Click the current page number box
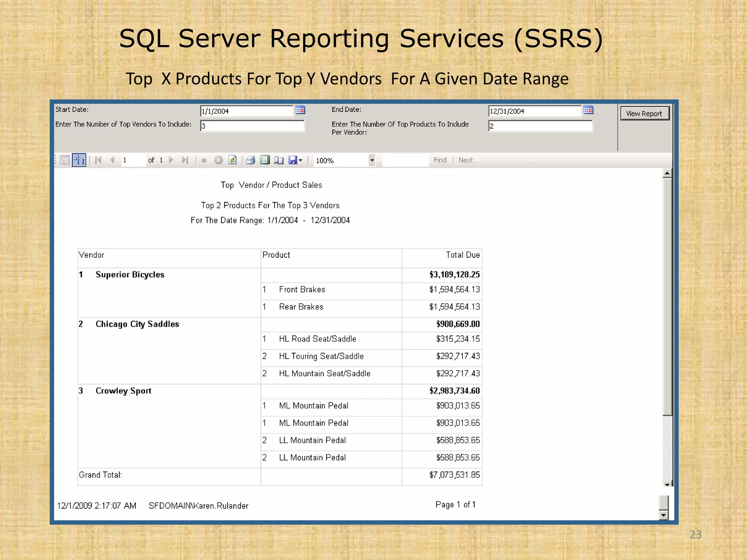747x560 pixels. [x=133, y=160]
